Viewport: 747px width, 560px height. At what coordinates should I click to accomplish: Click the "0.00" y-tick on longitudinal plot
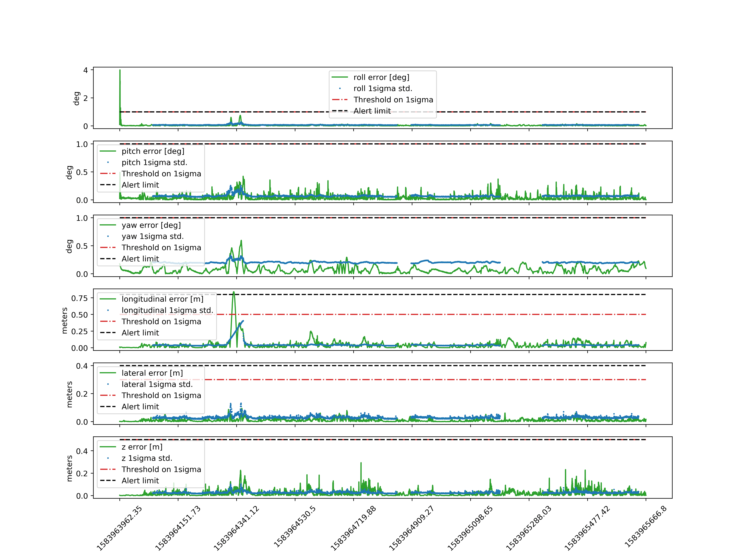tap(79, 348)
